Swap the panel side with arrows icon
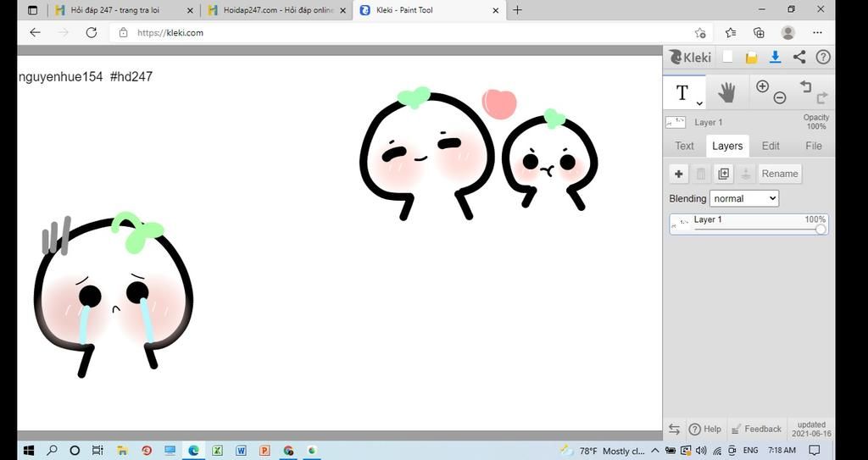868x460 pixels. [674, 429]
